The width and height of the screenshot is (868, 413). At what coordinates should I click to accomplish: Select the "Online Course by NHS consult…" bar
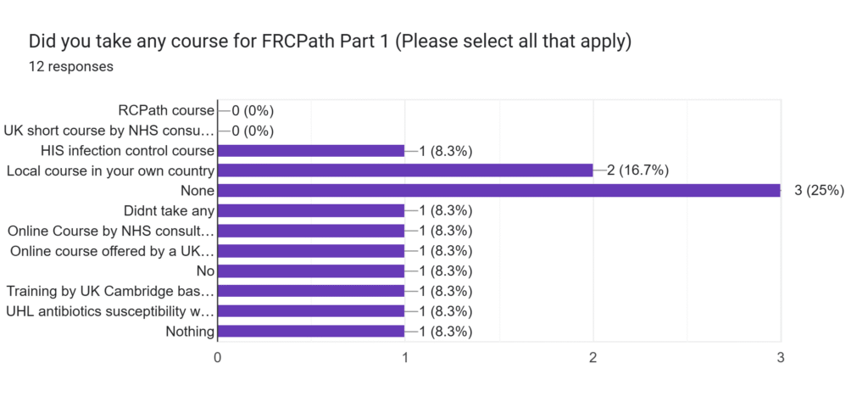[x=311, y=231]
